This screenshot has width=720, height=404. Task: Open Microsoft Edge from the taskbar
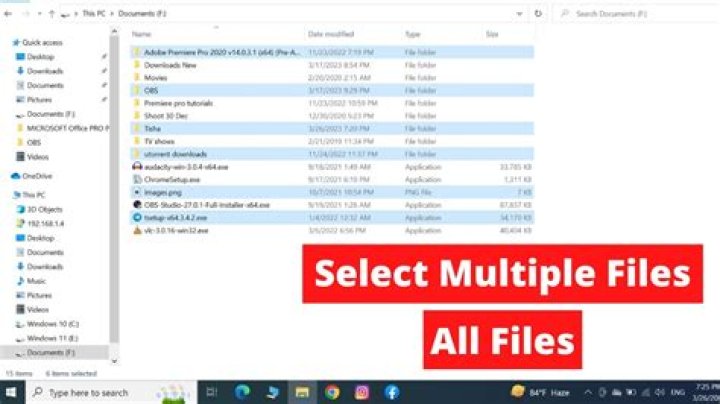click(242, 392)
